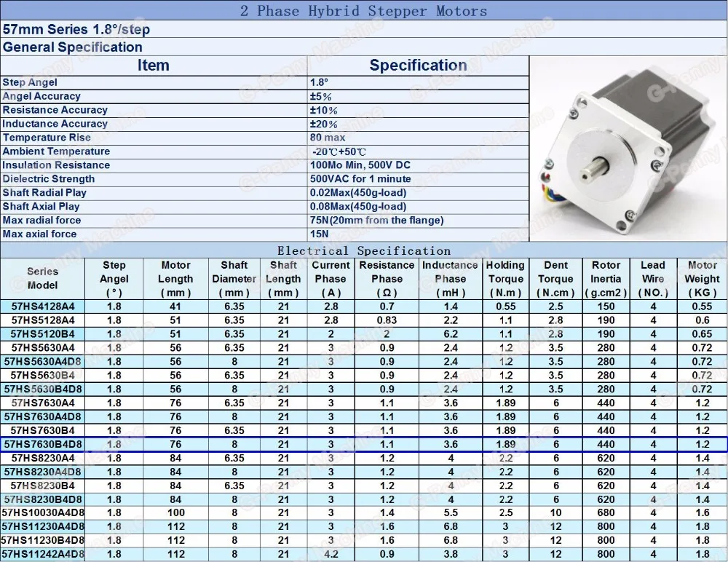The height and width of the screenshot is (562, 728).
Task: Click the 'Resistance Phase (Ω)' column header
Action: click(387, 279)
